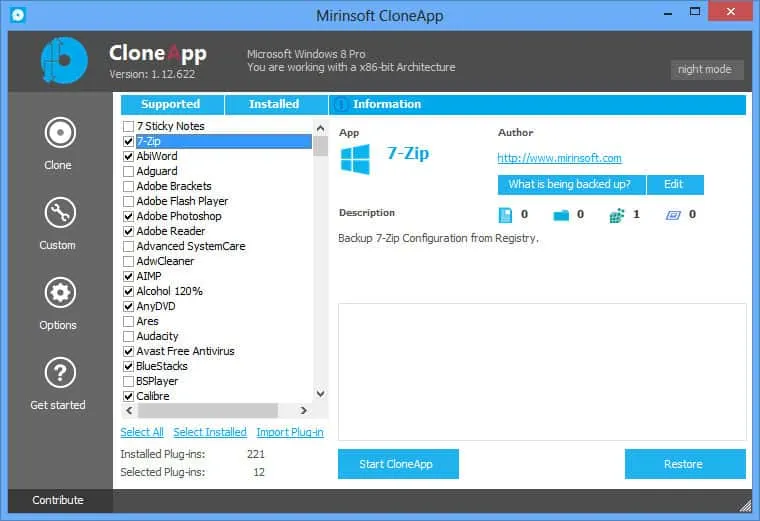Click the horizontal scrollbar thumb
This screenshot has width=760, height=521.
click(208, 410)
